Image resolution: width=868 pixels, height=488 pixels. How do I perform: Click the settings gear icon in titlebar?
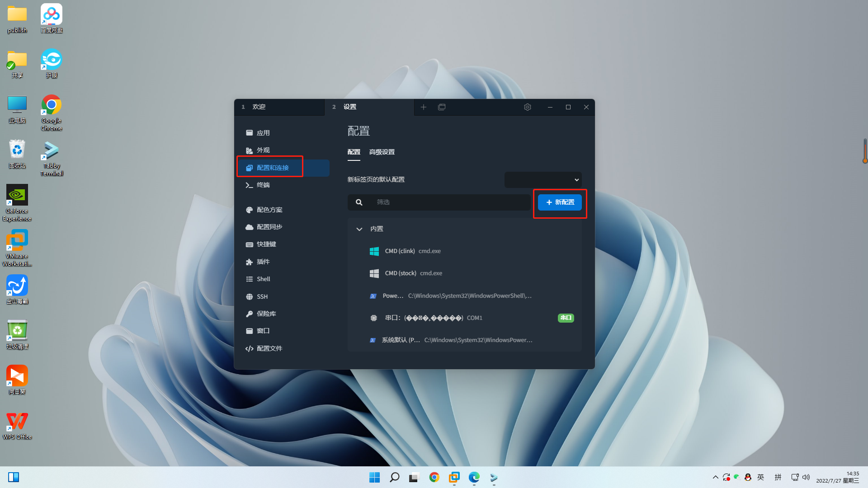point(527,107)
